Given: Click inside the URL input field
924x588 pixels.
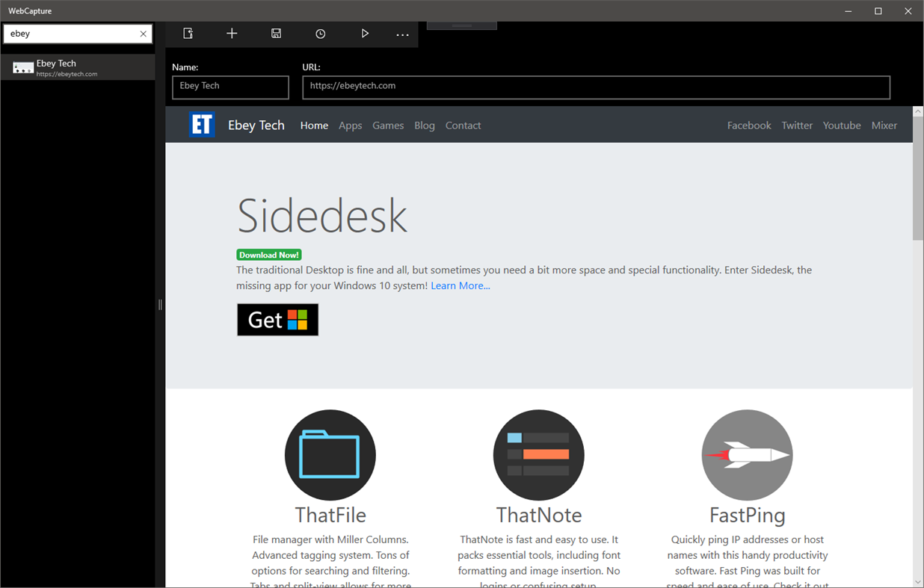Looking at the screenshot, I should [x=596, y=87].
